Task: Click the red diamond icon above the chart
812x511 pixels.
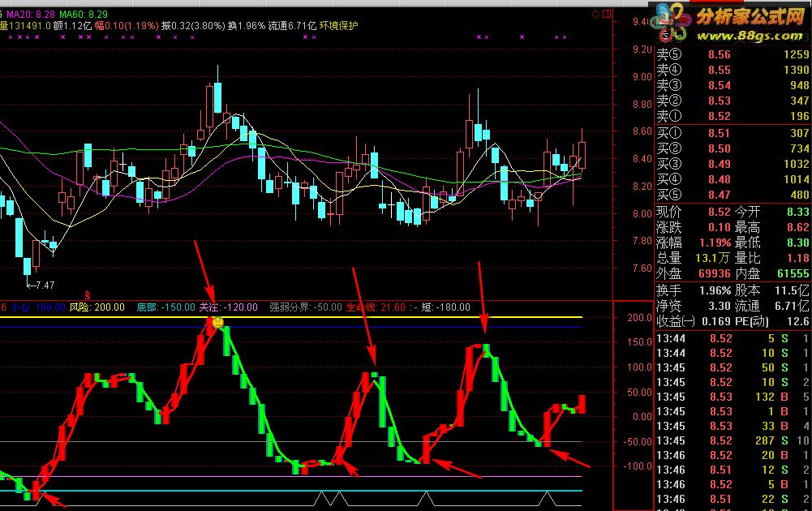Action: [x=596, y=14]
